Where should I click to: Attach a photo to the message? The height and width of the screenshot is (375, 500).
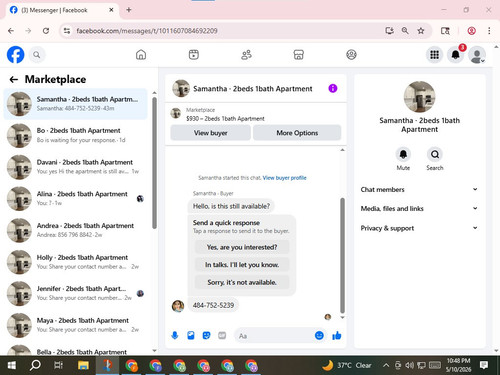click(x=191, y=335)
